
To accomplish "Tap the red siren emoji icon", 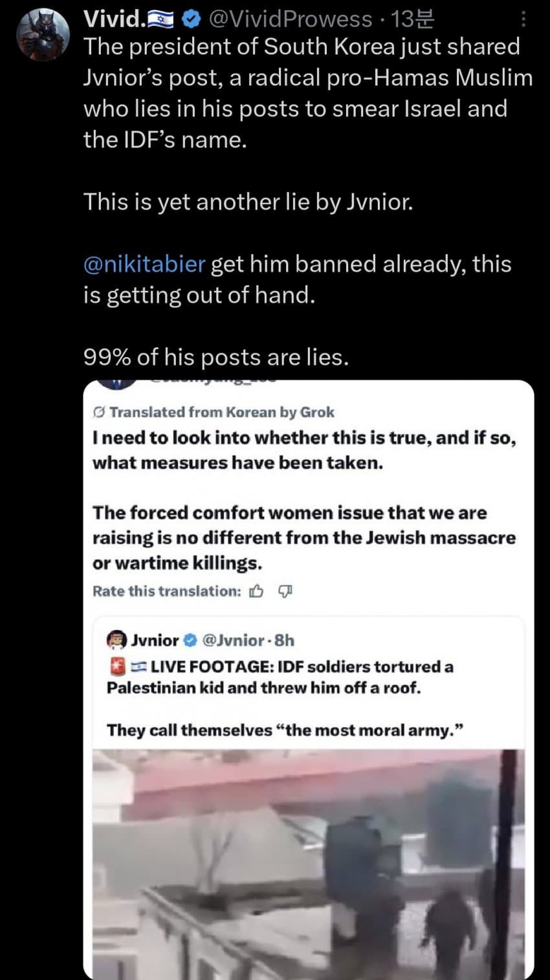I will point(116,666).
